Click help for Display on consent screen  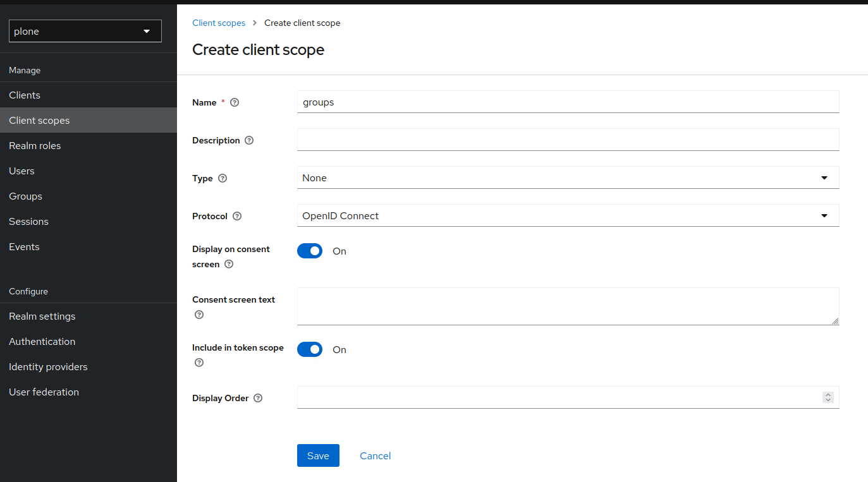click(x=228, y=264)
